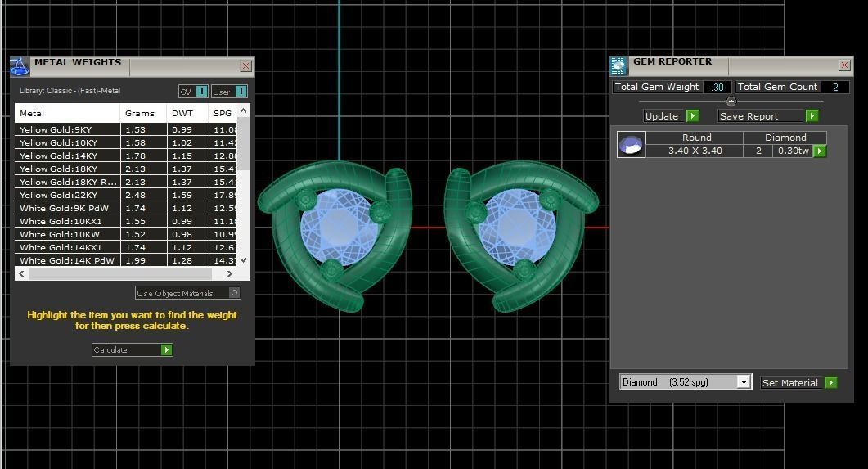Click the 1.78 grams cell for 14KY

tap(143, 156)
